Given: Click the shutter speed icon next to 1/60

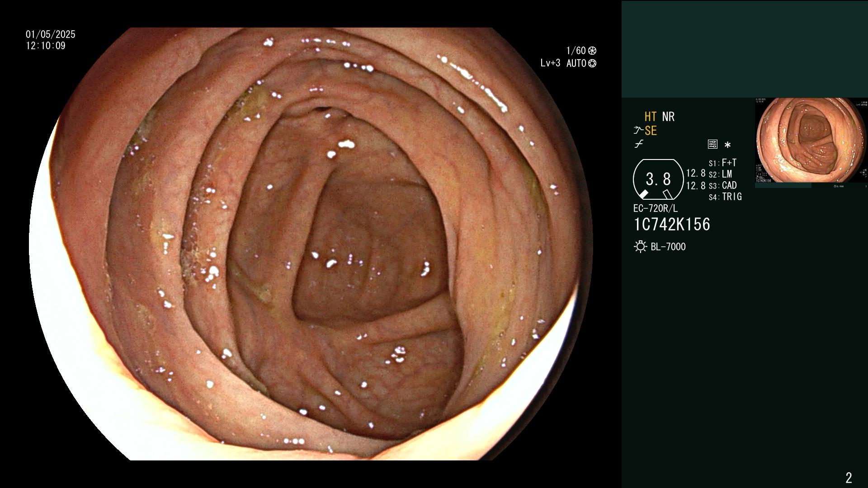Looking at the screenshot, I should pos(592,51).
